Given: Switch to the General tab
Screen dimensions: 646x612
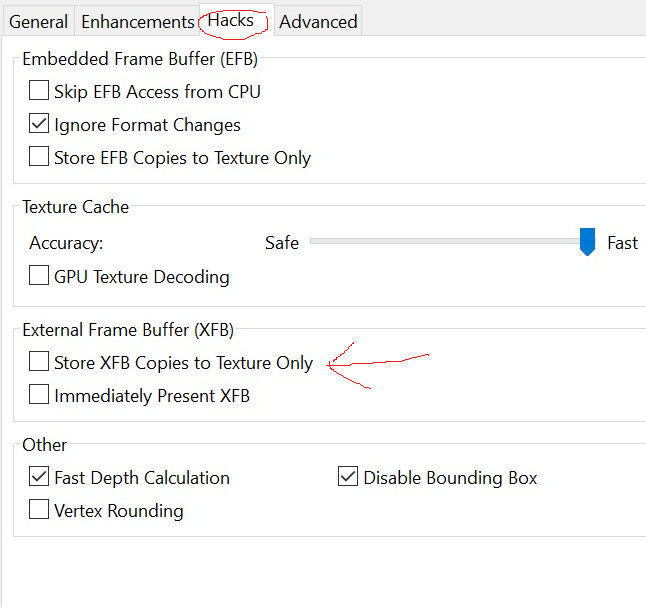Looking at the screenshot, I should click(38, 21).
